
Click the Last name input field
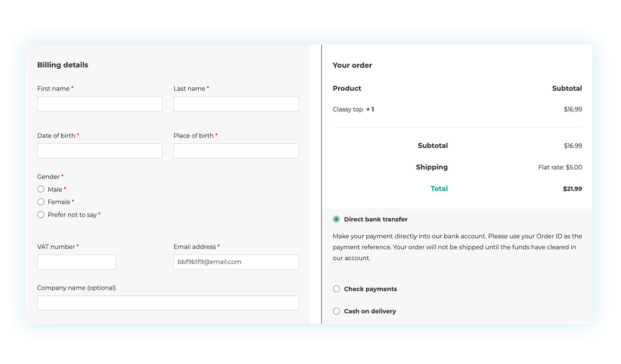pyautogui.click(x=236, y=104)
